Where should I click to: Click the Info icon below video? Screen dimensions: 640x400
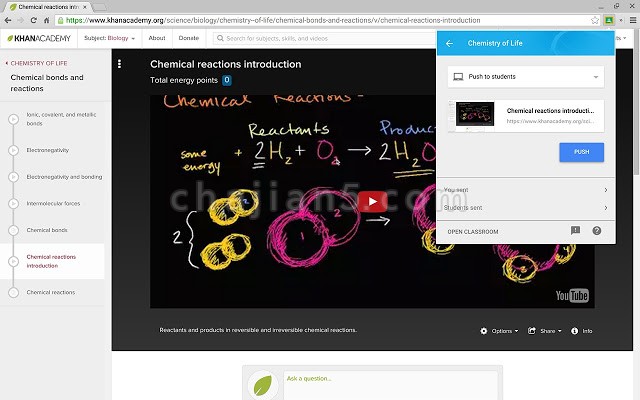pos(574,331)
